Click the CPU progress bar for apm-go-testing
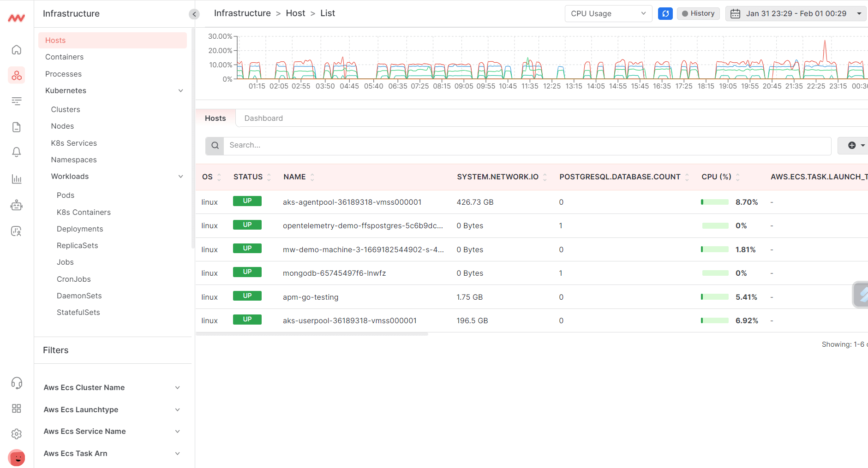 tap(715, 296)
